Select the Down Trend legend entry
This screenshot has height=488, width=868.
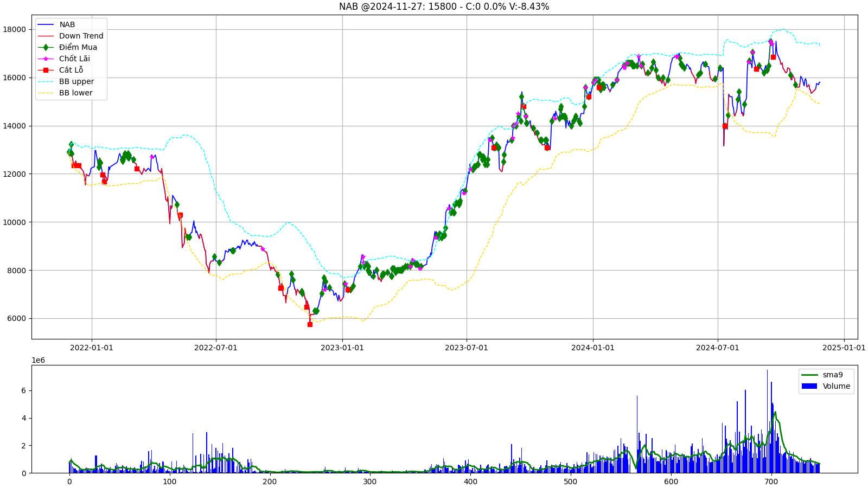tap(71, 36)
